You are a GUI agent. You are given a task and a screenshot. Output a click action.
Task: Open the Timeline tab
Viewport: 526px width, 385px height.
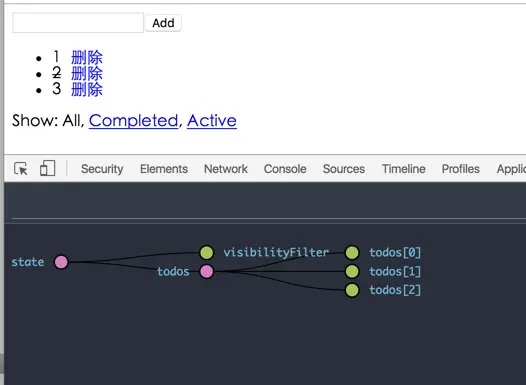click(404, 169)
